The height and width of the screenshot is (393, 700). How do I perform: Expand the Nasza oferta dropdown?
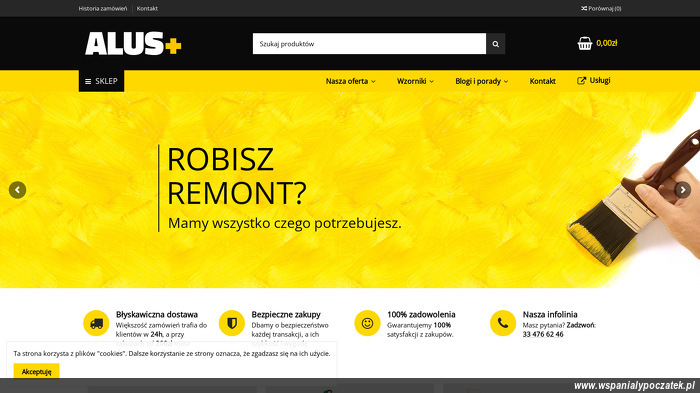(x=350, y=81)
